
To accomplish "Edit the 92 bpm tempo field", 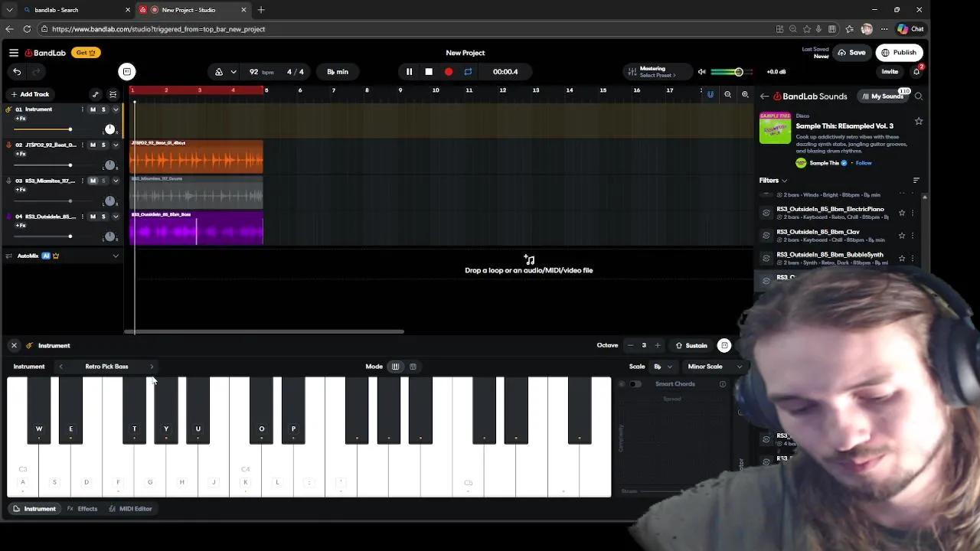I will coord(261,72).
